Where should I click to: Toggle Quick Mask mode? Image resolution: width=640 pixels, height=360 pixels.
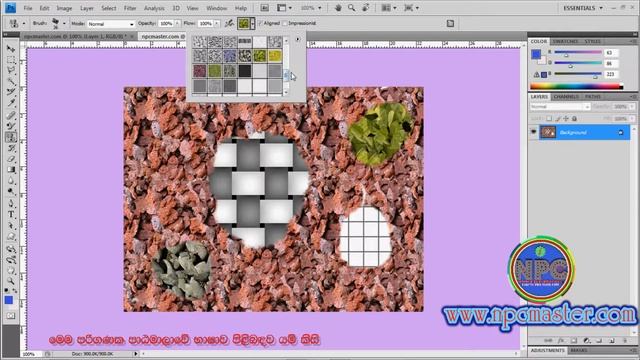(11, 316)
